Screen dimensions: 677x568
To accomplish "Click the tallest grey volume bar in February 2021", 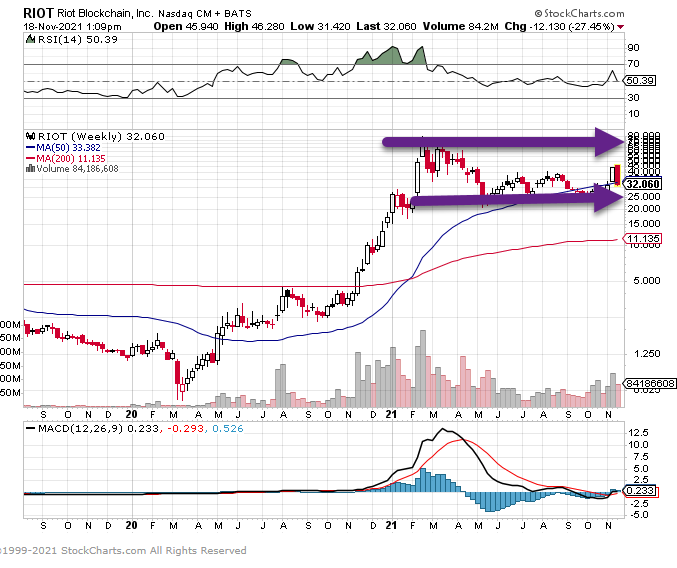I will (x=423, y=369).
